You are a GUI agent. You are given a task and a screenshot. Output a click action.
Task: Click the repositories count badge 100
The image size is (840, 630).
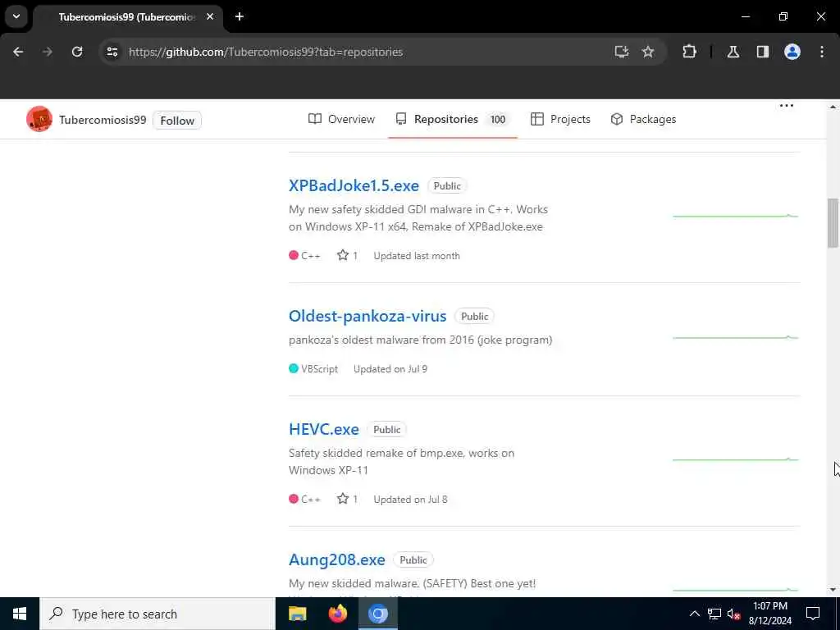[498, 120]
